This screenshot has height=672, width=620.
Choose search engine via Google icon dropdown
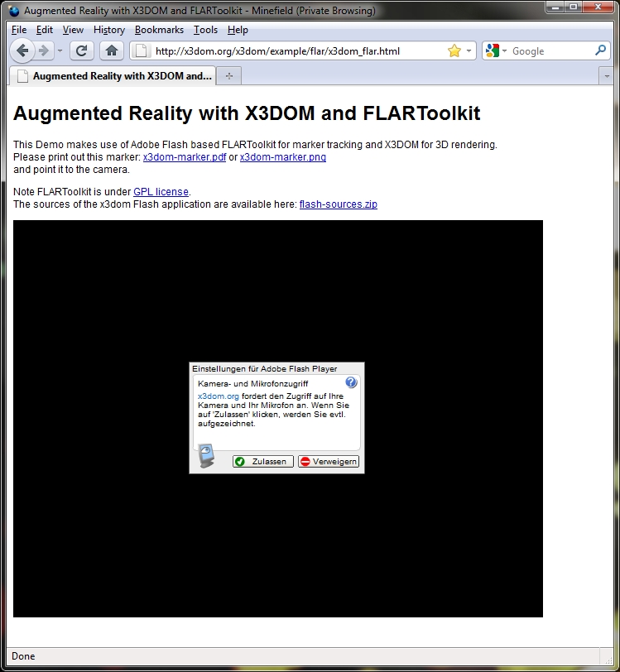click(x=496, y=51)
